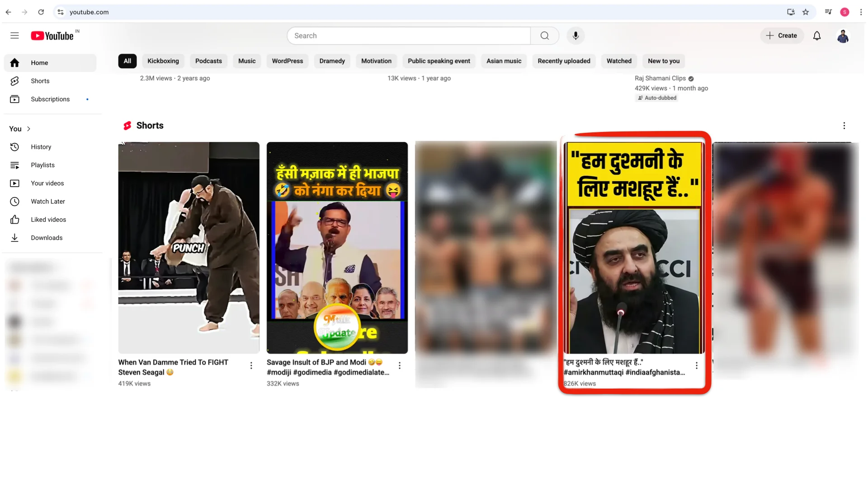Go to Watch Later list

pyautogui.click(x=47, y=202)
